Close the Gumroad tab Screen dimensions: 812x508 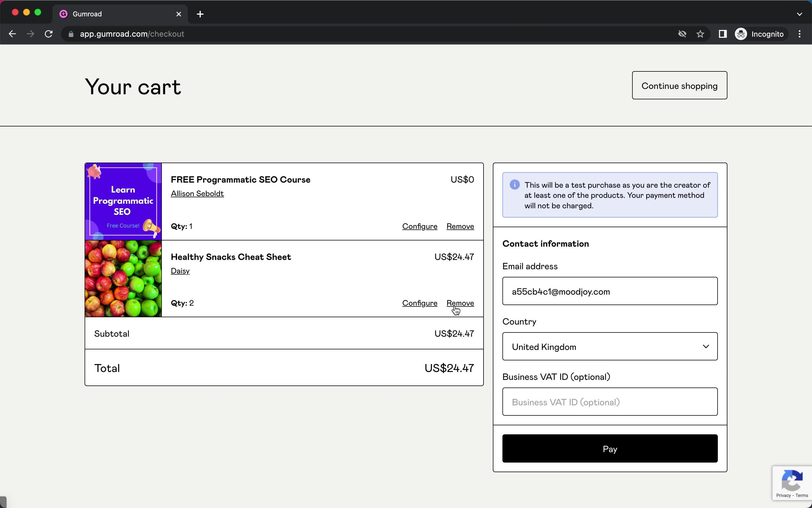[x=179, y=14]
